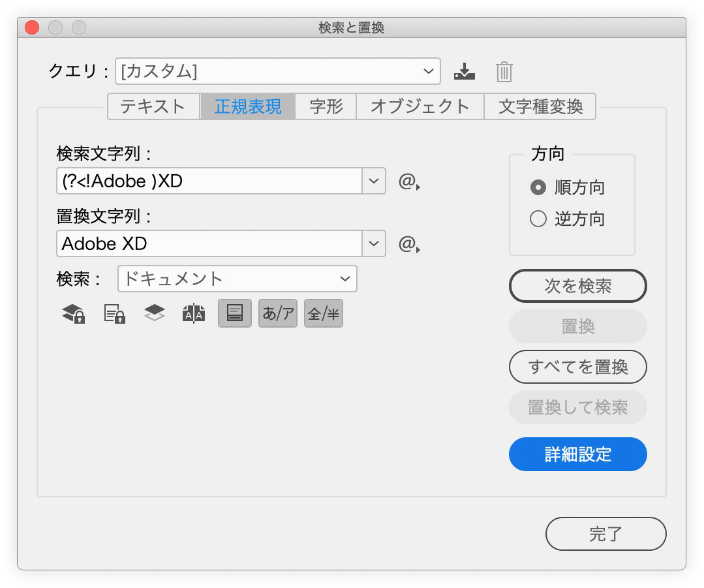Open special characters menu for 置換文字列
This screenshot has width=704, height=588.
pyautogui.click(x=409, y=244)
